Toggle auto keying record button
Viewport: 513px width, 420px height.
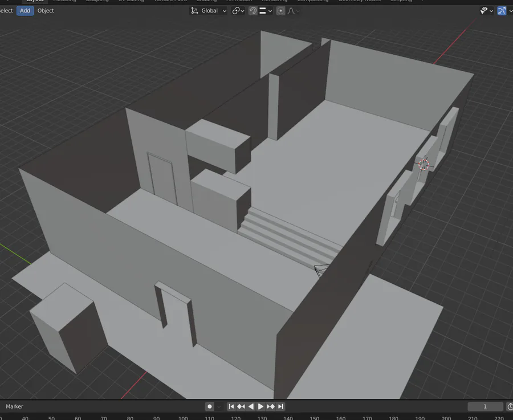[210, 406]
